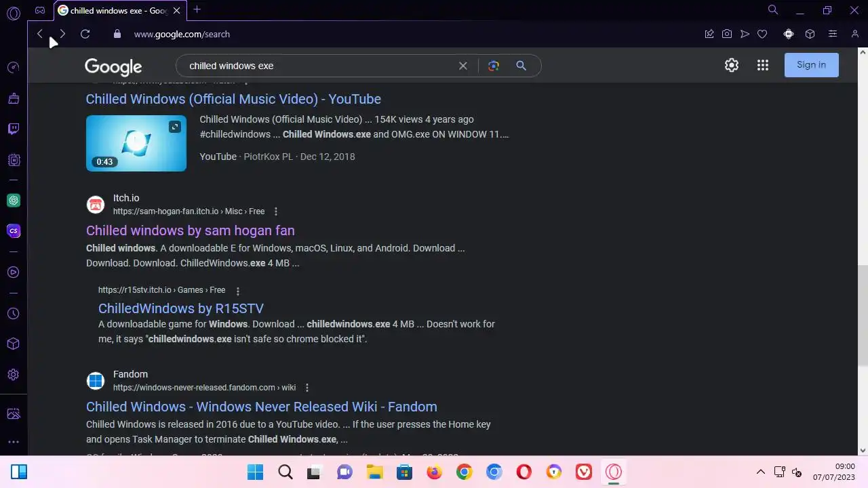868x488 pixels.
Task: Click the page scroll-down arrow
Action: (x=863, y=450)
